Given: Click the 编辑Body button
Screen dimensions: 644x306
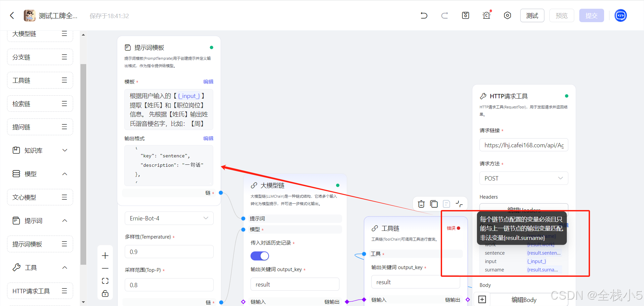Looking at the screenshot, I should point(524,300).
